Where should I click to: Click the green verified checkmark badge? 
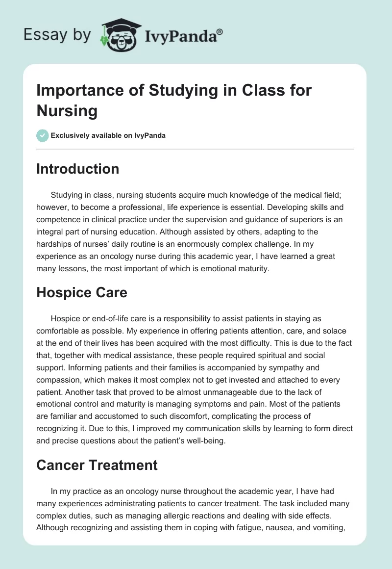(42, 135)
